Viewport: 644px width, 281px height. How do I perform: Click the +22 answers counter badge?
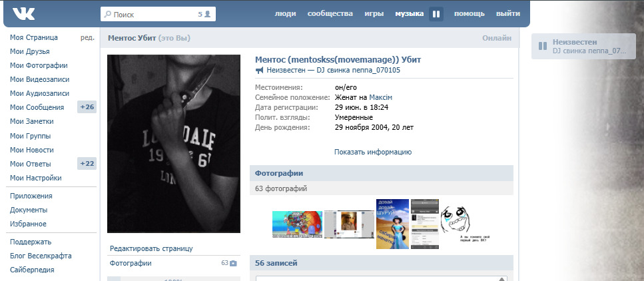tap(87, 164)
